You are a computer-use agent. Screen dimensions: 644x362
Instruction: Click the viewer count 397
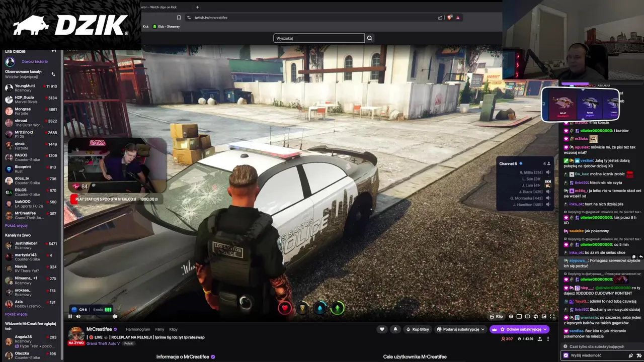coord(507,339)
